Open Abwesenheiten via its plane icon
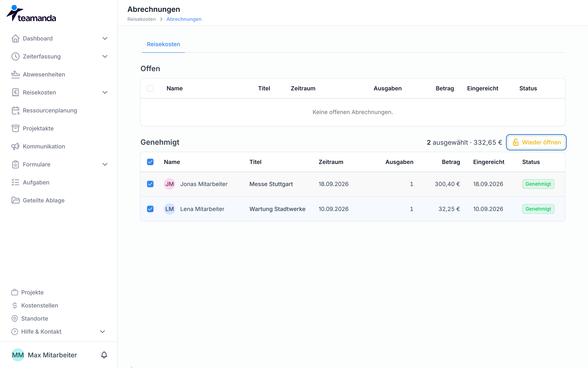This screenshot has width=588, height=368. [15, 74]
